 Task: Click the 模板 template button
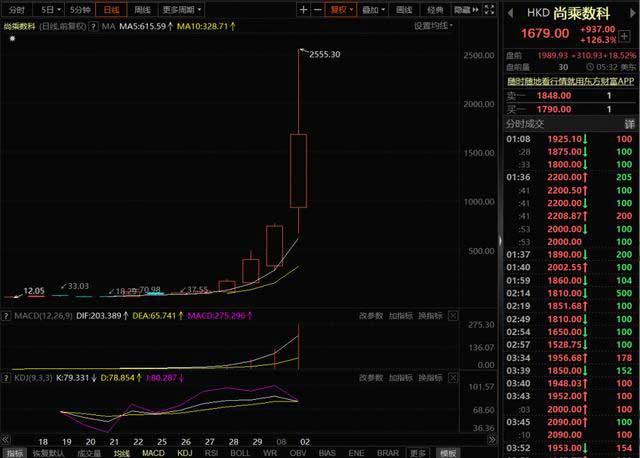[448, 453]
